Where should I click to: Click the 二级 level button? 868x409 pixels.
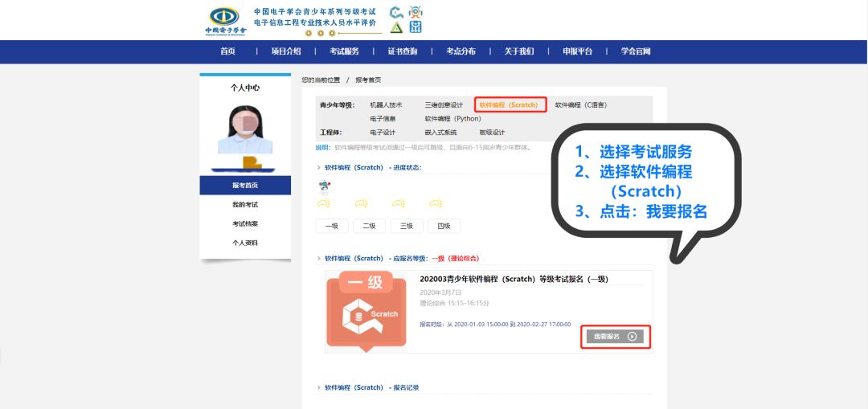pyautogui.click(x=369, y=226)
